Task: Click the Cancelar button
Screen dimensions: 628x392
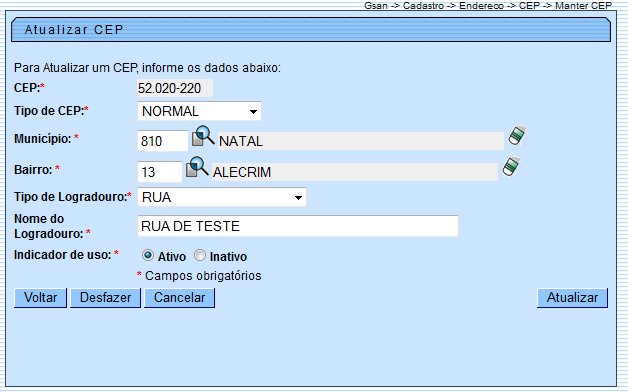Action: coord(179,298)
